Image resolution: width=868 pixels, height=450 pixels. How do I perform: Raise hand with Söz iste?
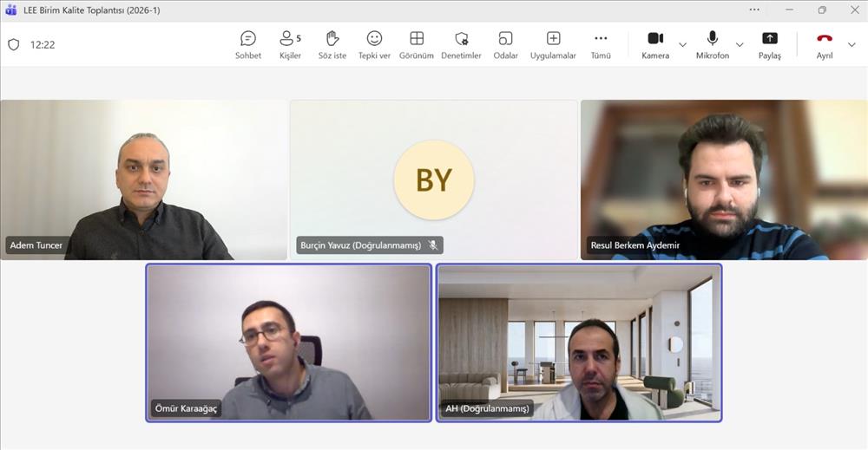point(332,44)
